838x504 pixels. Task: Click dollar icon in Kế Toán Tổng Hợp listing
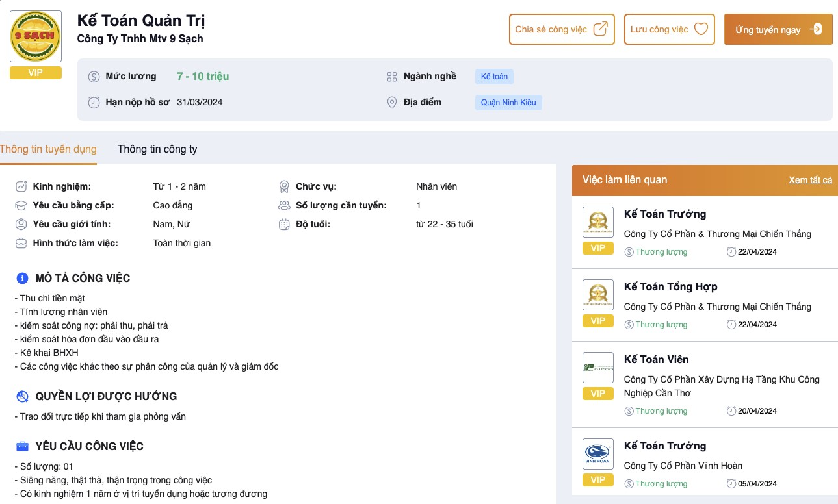tap(629, 325)
